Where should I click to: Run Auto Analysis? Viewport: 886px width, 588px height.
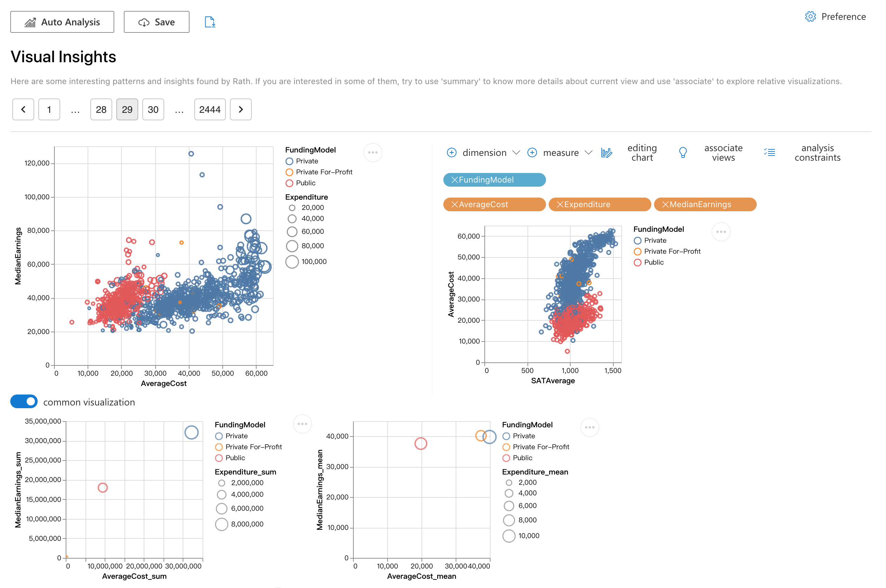(62, 22)
